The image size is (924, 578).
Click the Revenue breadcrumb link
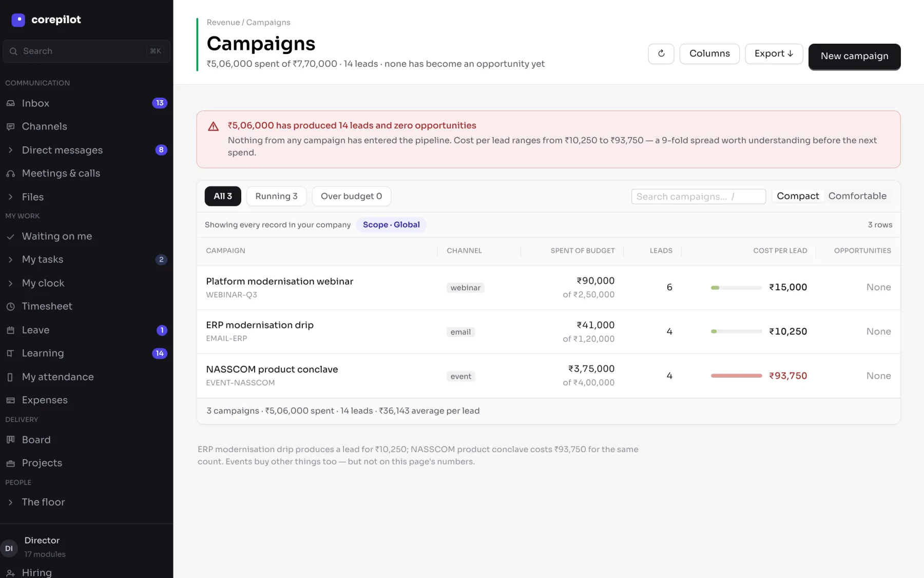coord(223,23)
